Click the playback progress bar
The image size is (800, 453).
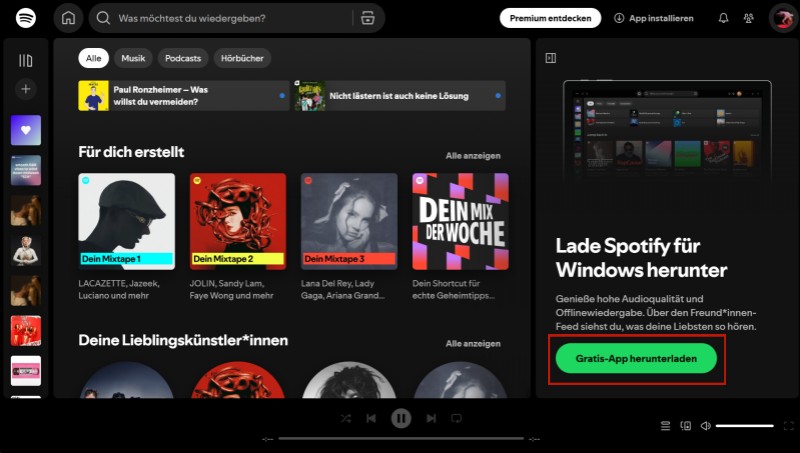(401, 438)
